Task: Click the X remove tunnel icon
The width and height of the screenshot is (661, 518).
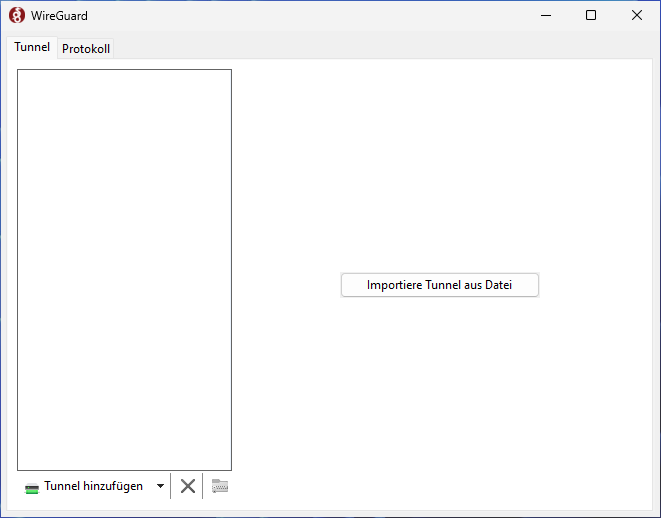Action: (188, 486)
